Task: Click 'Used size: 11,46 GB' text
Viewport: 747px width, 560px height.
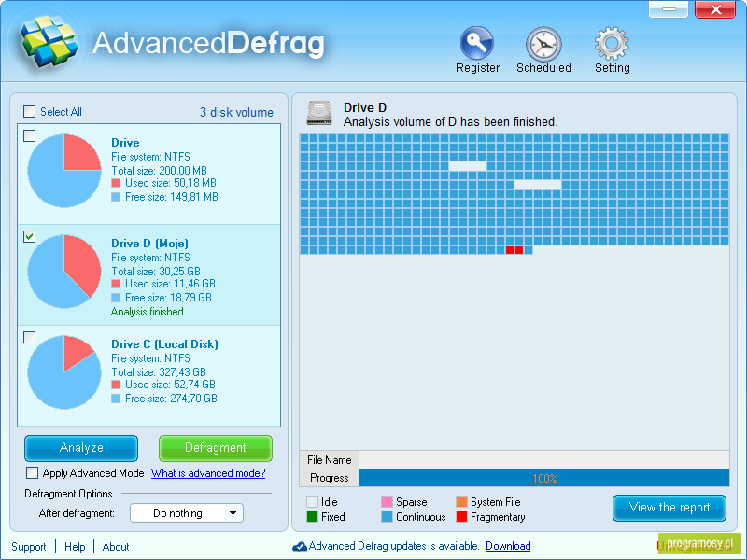Action: click(170, 284)
